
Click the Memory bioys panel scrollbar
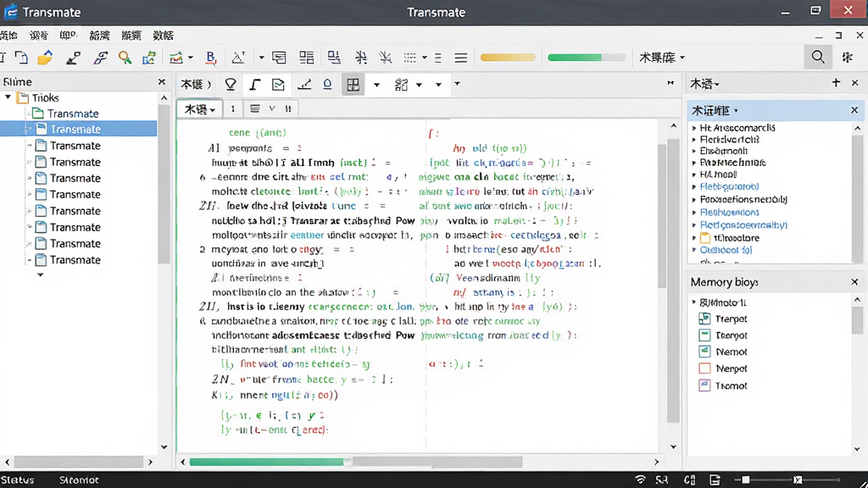[x=857, y=374]
